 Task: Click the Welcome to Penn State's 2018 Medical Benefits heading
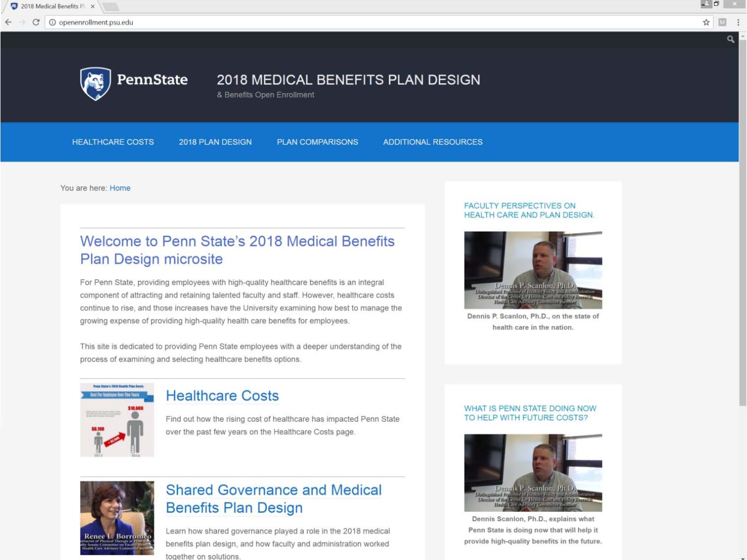tap(237, 250)
